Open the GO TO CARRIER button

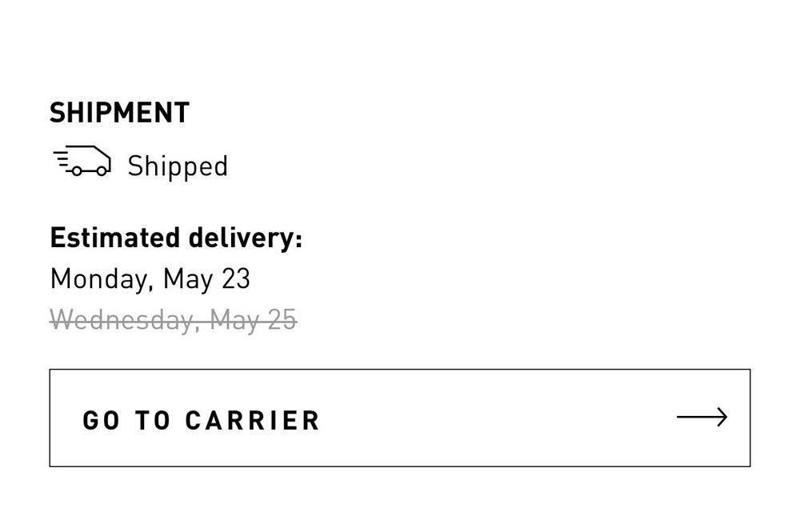pyautogui.click(x=399, y=418)
